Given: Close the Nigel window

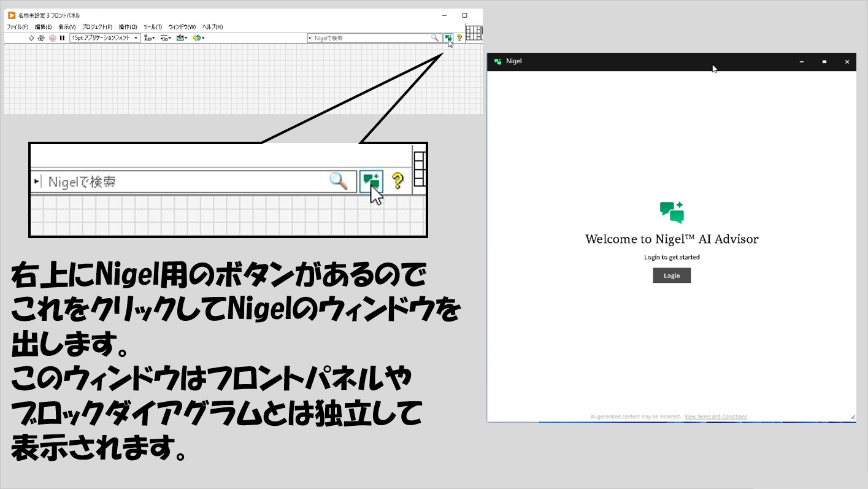Looking at the screenshot, I should tap(847, 62).
